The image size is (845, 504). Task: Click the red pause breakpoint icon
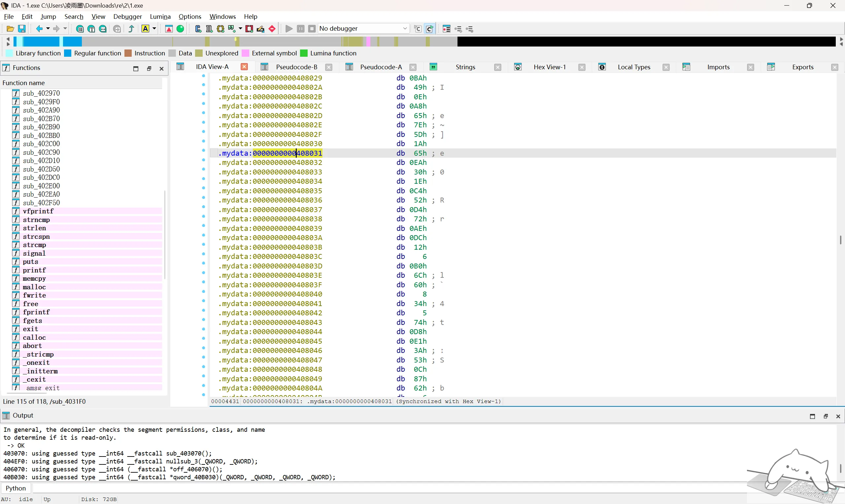(x=272, y=29)
